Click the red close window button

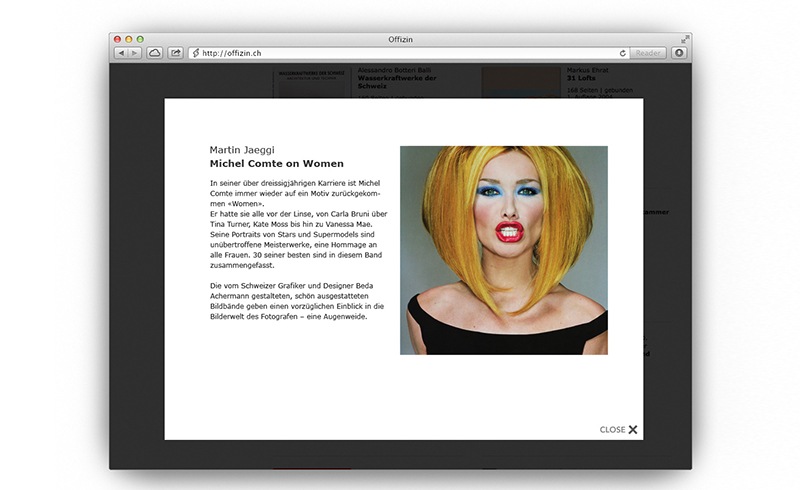[117, 39]
